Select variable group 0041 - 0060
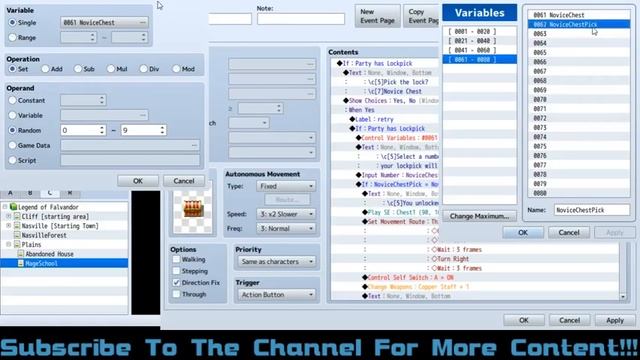Viewport: 640px width, 360px height. 480,50
